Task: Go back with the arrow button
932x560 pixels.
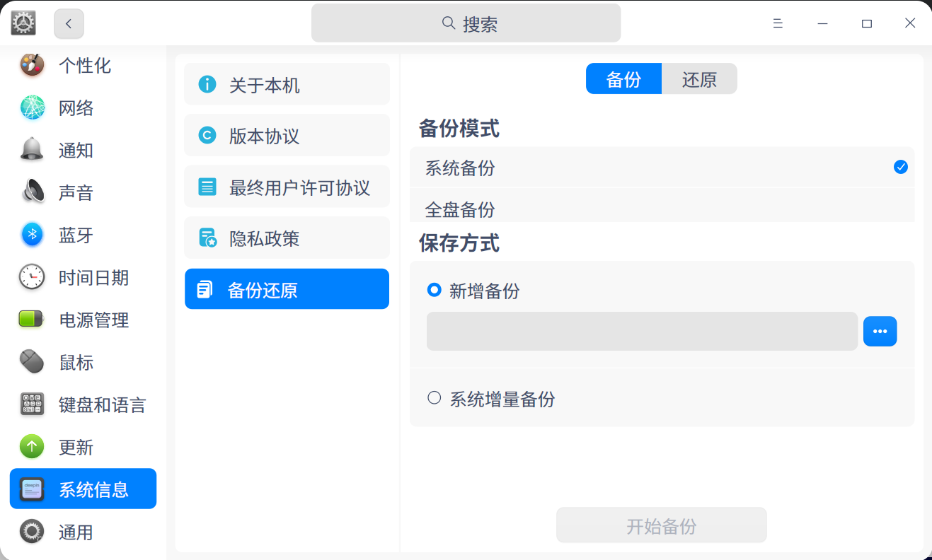Action: [x=69, y=23]
